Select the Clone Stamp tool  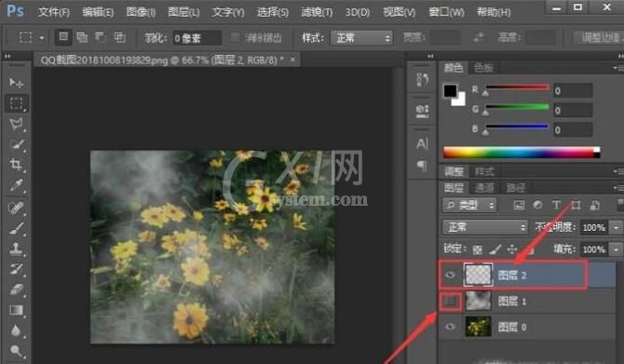click(17, 249)
